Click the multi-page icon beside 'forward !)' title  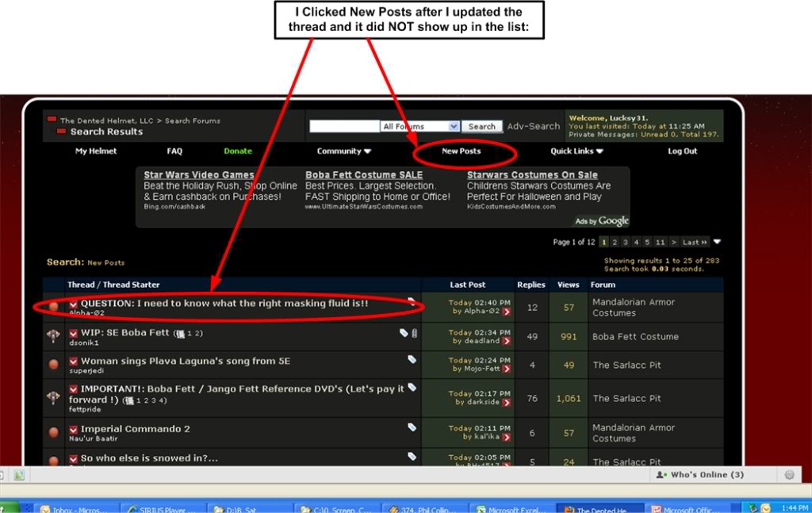(x=130, y=400)
